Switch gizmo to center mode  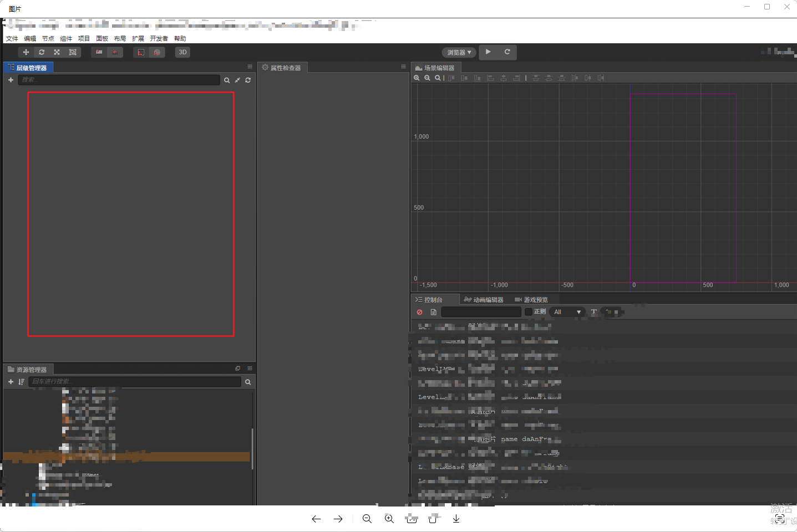115,52
